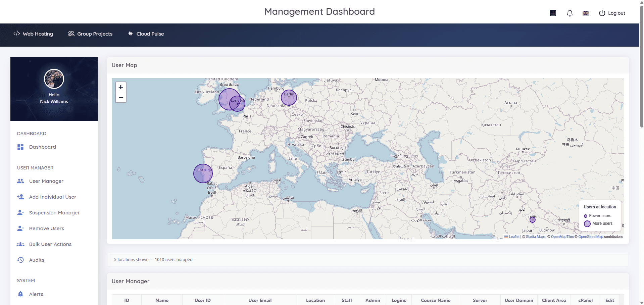Click the page vertical scrollbar
Screen dimensions: 644x305
coord(642,67)
